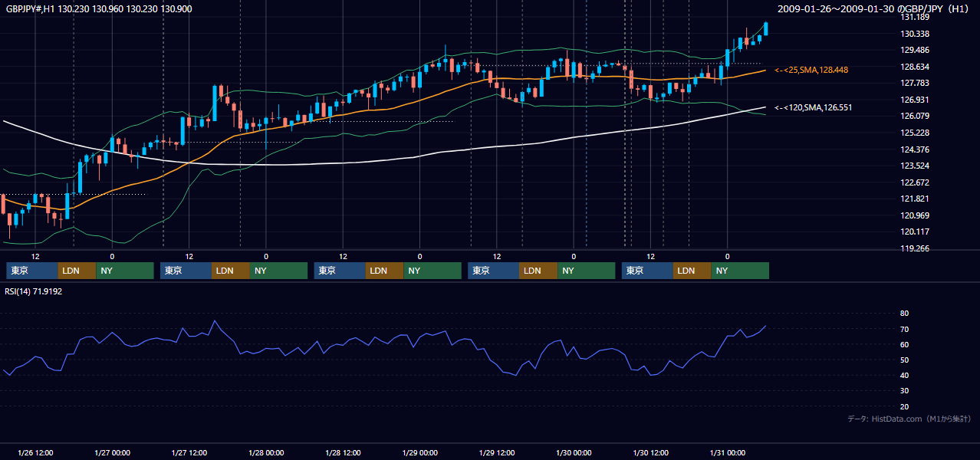Select the NY session block for 1/26
980x460 pixels.
pyautogui.click(x=125, y=271)
